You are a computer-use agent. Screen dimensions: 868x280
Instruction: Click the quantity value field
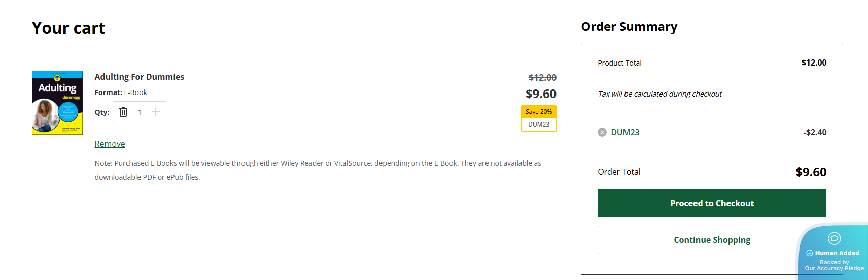click(x=140, y=112)
